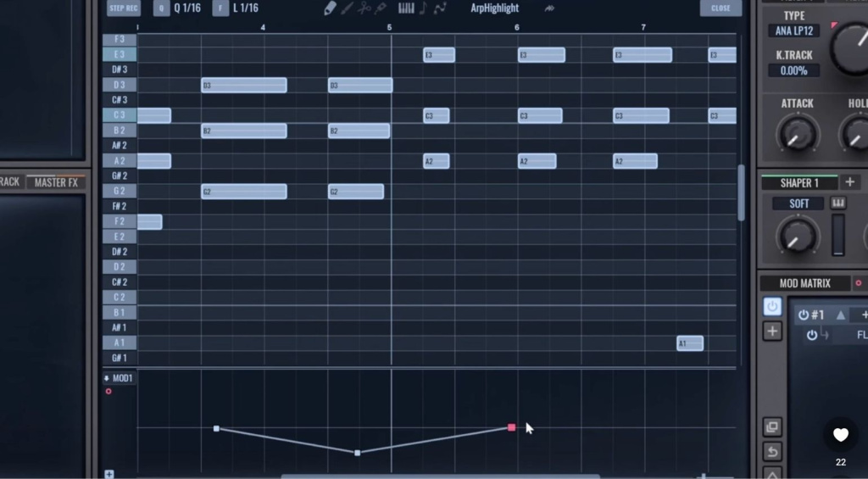Toggle the power icon on the FL sub-row
This screenshot has height=479, width=868.
click(811, 335)
